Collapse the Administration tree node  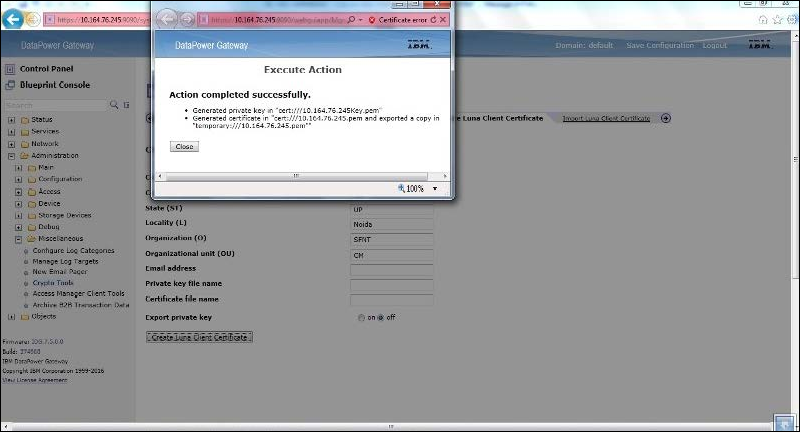[11, 156]
